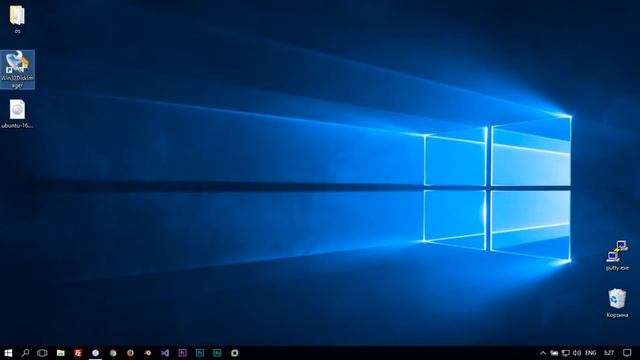The height and width of the screenshot is (360, 640).
Task: Change input language ENG indicator
Action: pos(591,353)
